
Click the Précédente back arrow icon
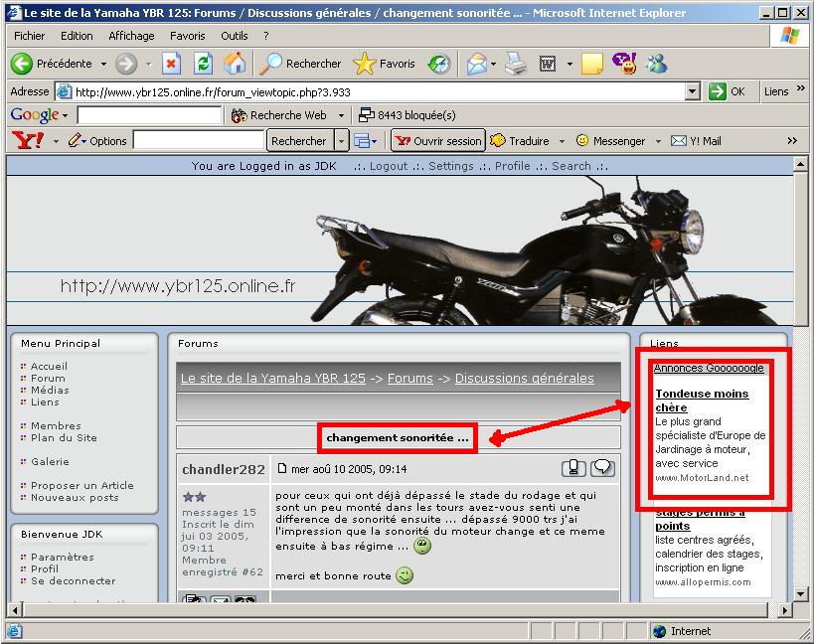[22, 64]
